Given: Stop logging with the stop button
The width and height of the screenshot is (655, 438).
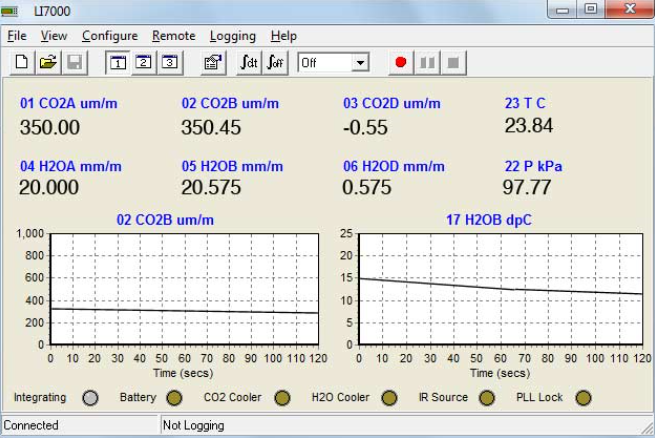Looking at the screenshot, I should click(454, 63).
